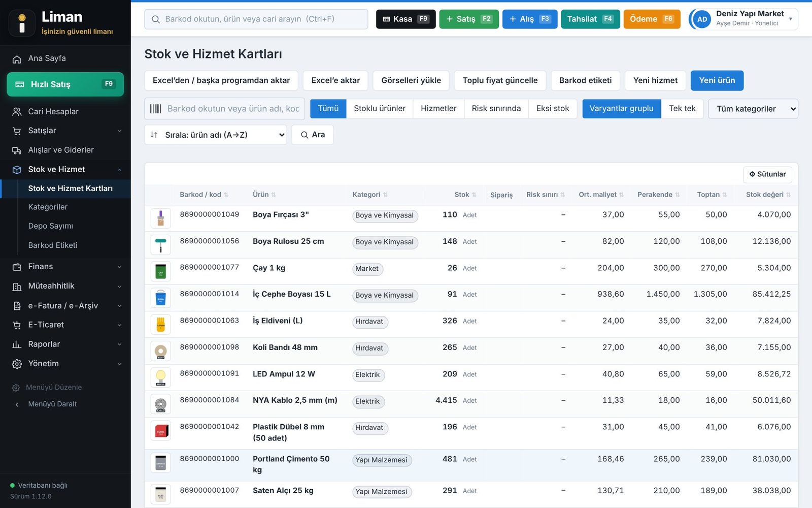
Task: Open Kasa F9 button
Action: coord(405,19)
